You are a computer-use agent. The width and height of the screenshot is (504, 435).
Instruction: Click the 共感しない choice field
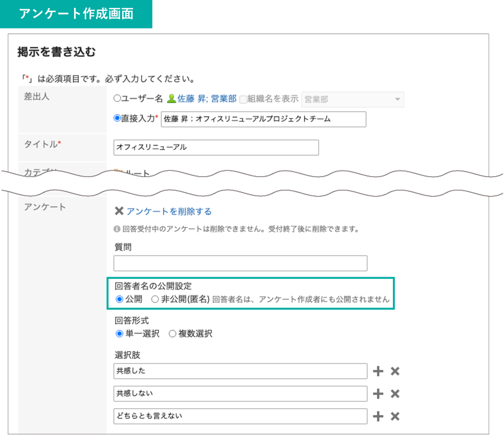[x=241, y=394]
